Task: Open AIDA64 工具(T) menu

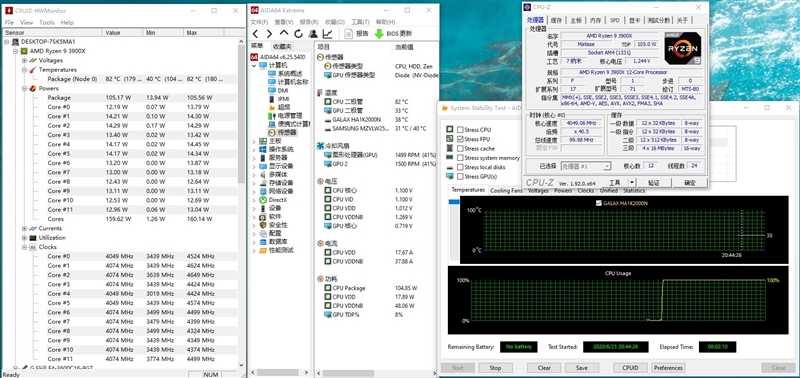Action: [360, 22]
